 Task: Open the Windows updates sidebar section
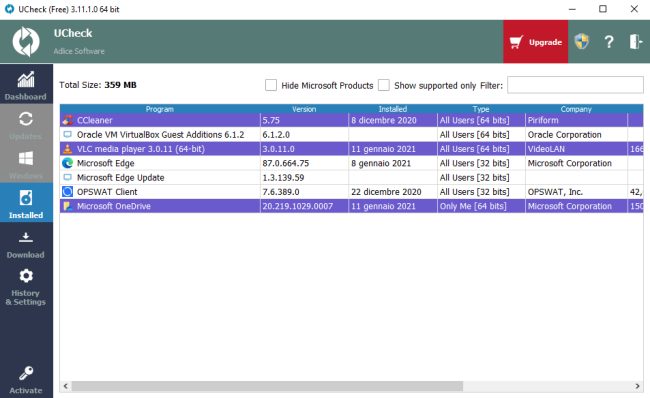(26, 163)
